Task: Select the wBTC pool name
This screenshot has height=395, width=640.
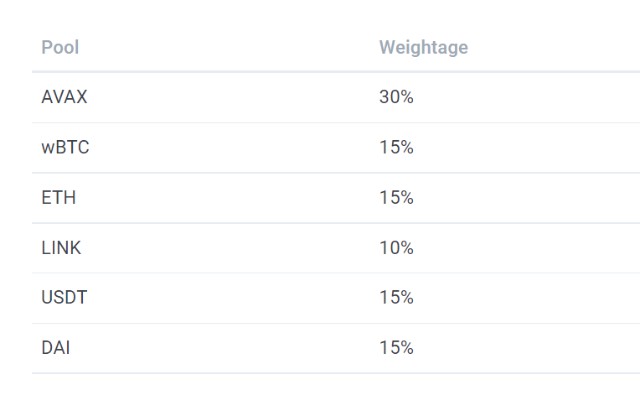Action: click(x=65, y=147)
